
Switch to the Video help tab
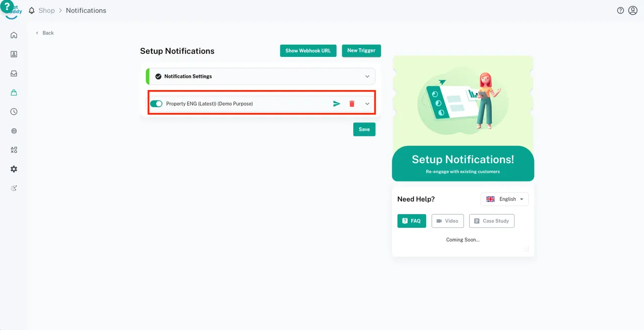click(447, 221)
